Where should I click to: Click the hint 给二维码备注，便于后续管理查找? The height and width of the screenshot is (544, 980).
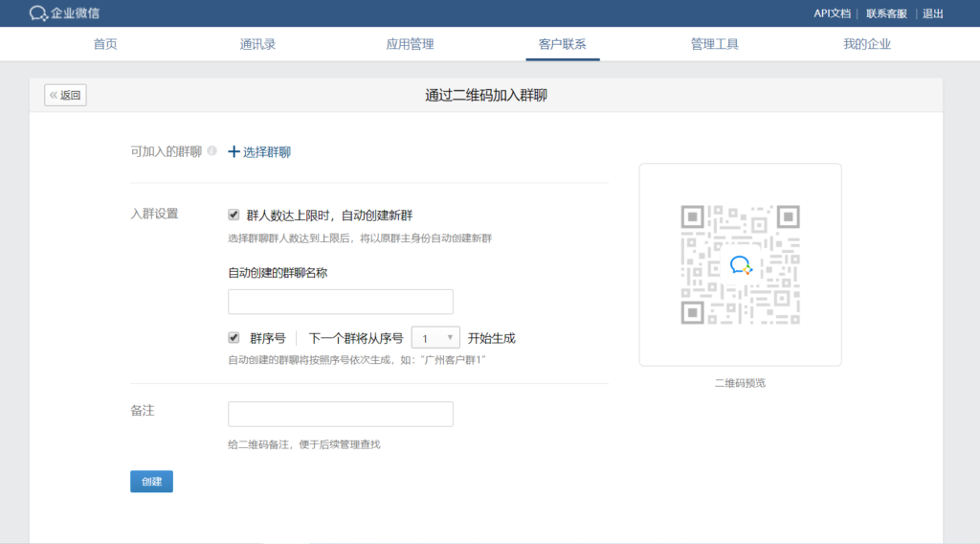click(304, 444)
